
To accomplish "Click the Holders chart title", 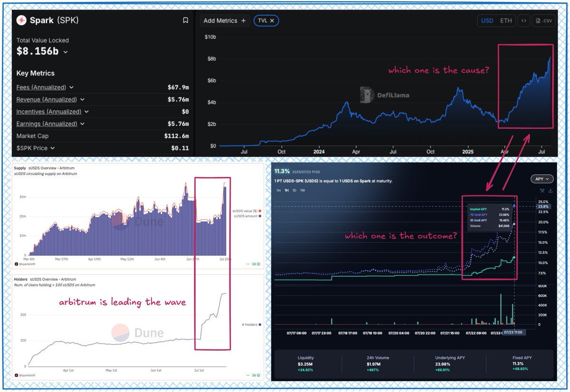I will [x=21, y=280].
